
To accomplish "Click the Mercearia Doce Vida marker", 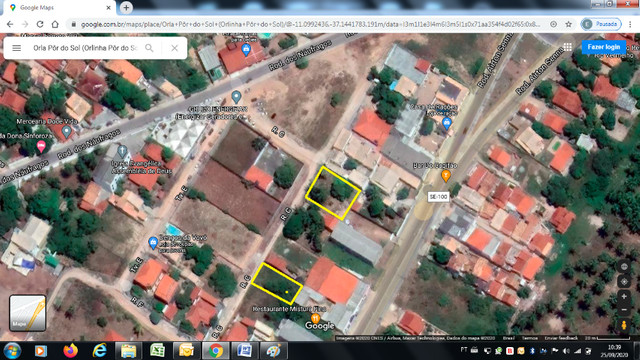I will point(66,132).
